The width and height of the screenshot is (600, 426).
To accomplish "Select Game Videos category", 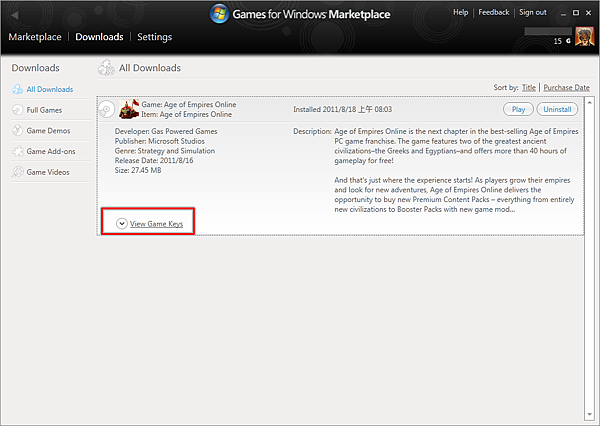I will point(48,172).
